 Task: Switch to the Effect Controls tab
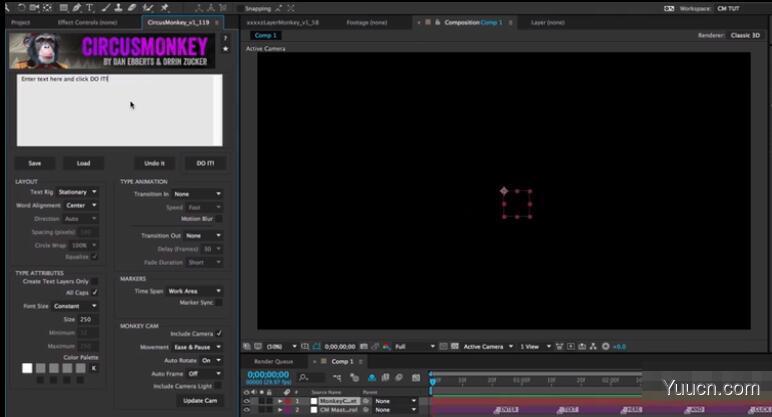pos(87,22)
